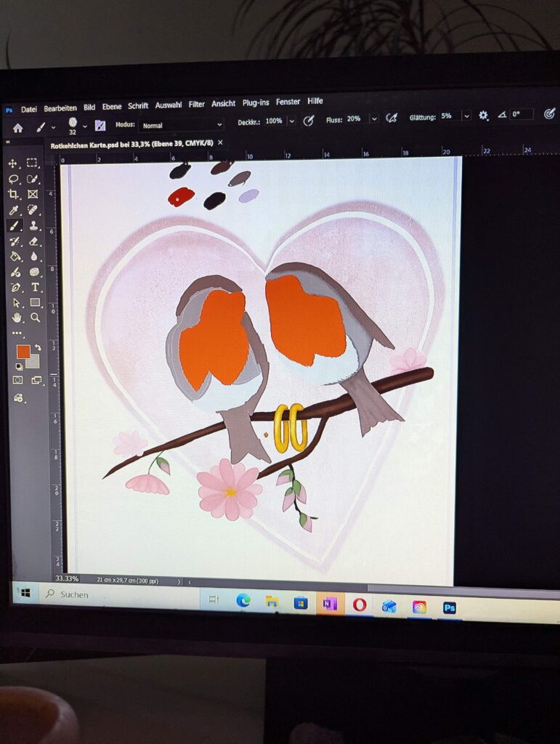560x744 pixels.
Task: Select the Lasso tool
Action: (13, 179)
